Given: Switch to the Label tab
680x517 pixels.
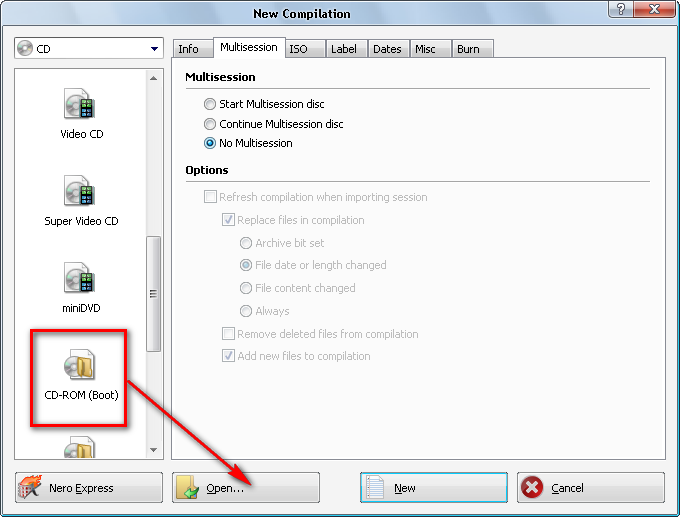Looking at the screenshot, I should point(346,49).
